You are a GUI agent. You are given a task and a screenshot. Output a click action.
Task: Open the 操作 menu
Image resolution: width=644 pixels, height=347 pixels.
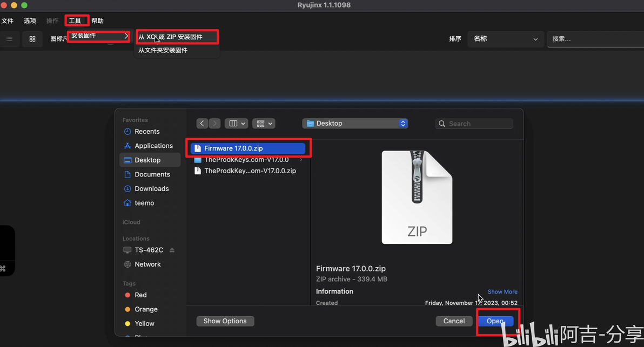52,21
